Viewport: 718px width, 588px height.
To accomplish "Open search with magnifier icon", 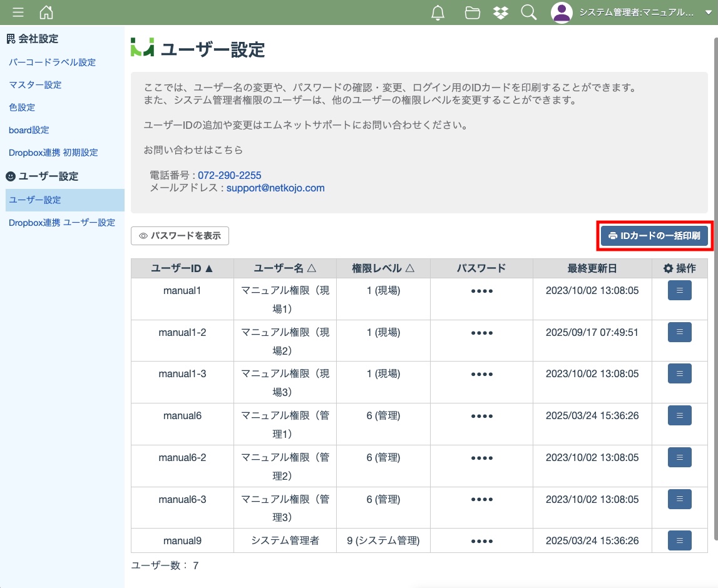I will pyautogui.click(x=529, y=13).
